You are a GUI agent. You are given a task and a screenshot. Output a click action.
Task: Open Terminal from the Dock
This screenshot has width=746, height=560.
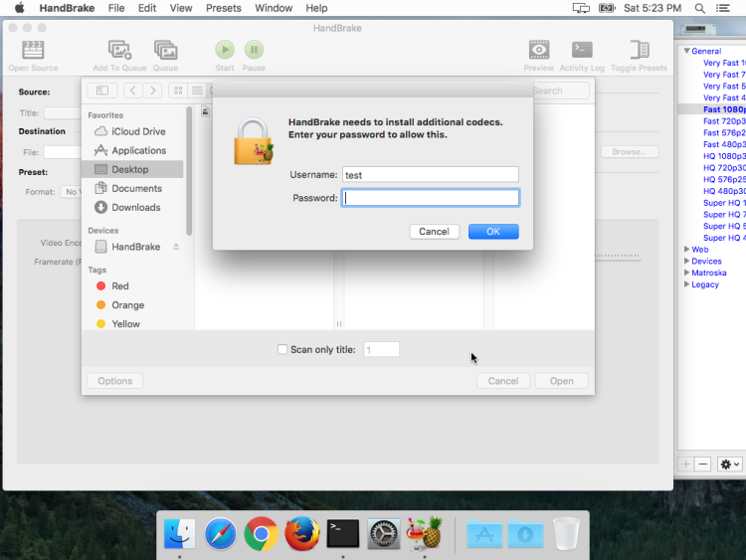pos(343,533)
